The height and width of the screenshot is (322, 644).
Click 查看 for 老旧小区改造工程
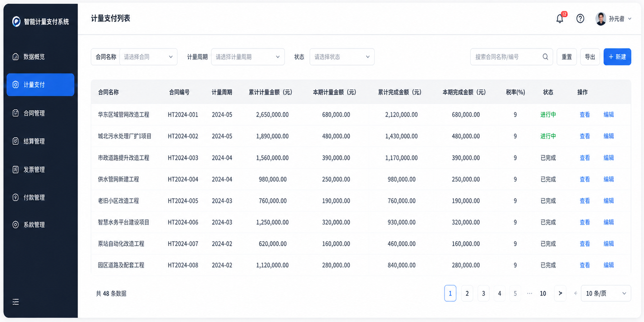(x=585, y=201)
